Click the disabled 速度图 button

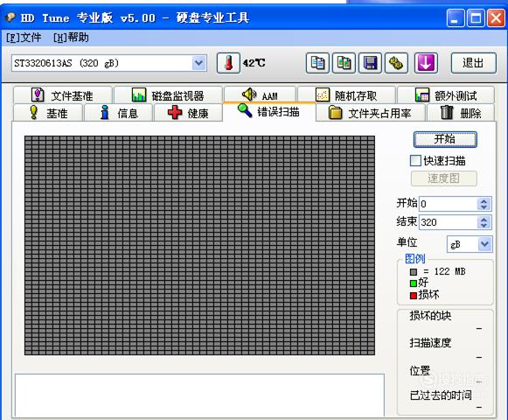click(x=444, y=178)
